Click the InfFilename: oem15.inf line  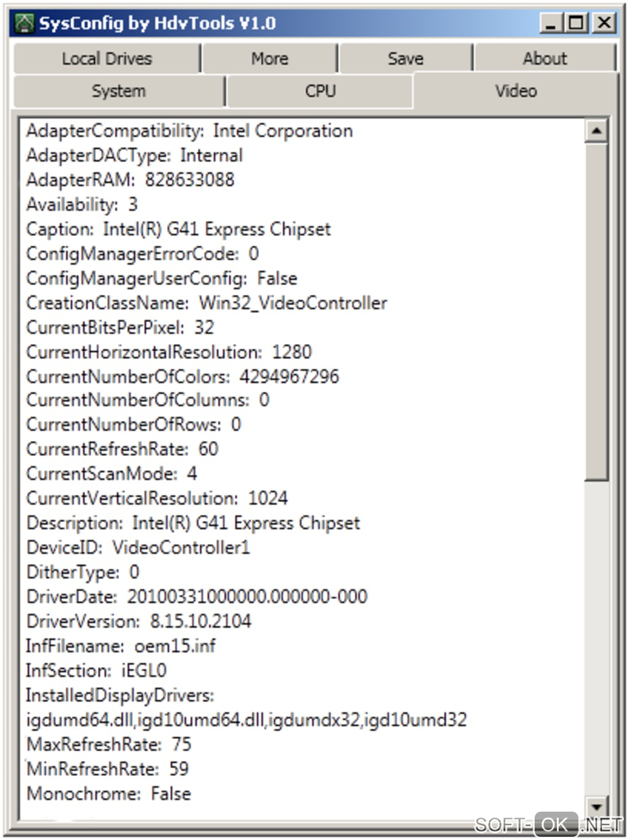click(x=121, y=646)
